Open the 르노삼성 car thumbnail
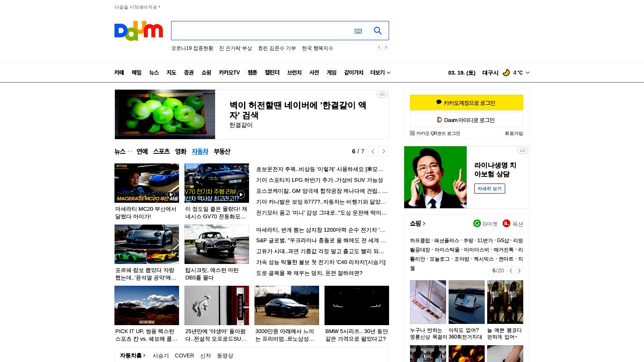 coord(287,305)
